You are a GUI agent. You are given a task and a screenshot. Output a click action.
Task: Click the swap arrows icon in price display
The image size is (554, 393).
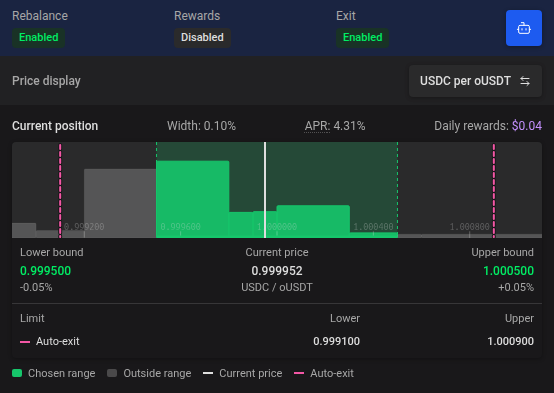525,81
